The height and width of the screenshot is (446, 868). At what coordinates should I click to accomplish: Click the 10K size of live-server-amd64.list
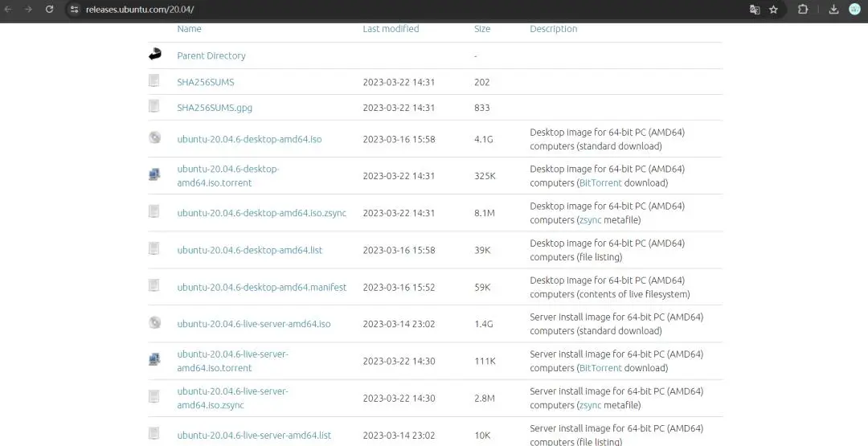(x=483, y=436)
